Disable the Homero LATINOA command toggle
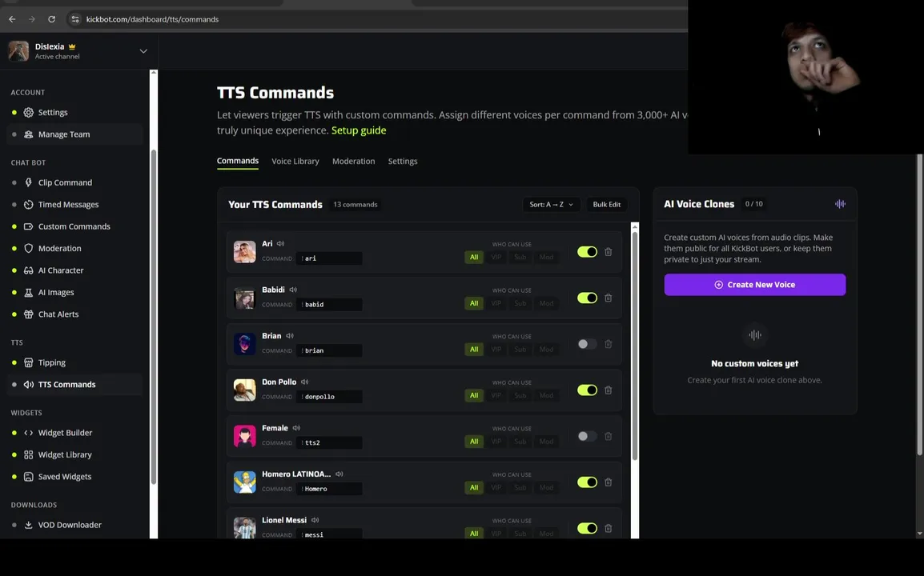This screenshot has height=576, width=924. 587,482
